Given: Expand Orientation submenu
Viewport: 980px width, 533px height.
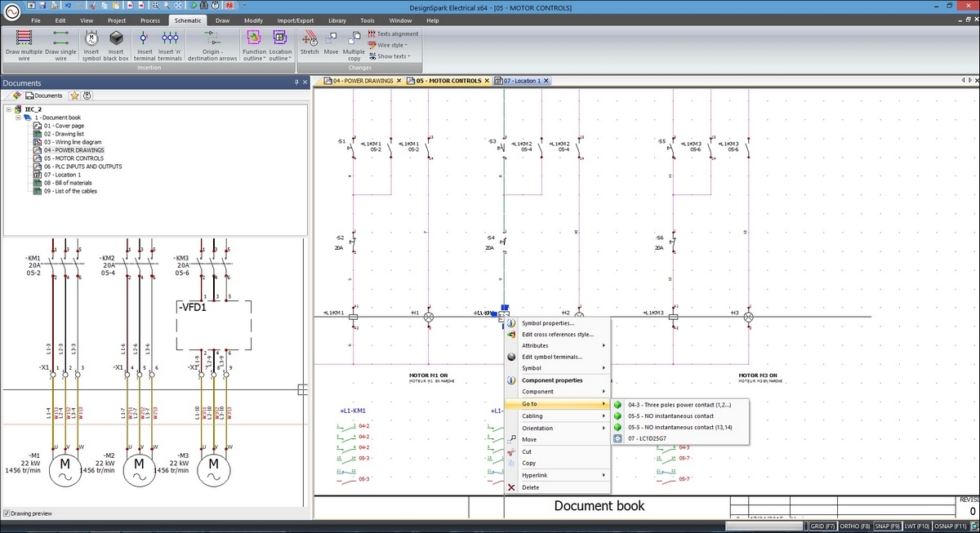Looking at the screenshot, I should (x=558, y=428).
